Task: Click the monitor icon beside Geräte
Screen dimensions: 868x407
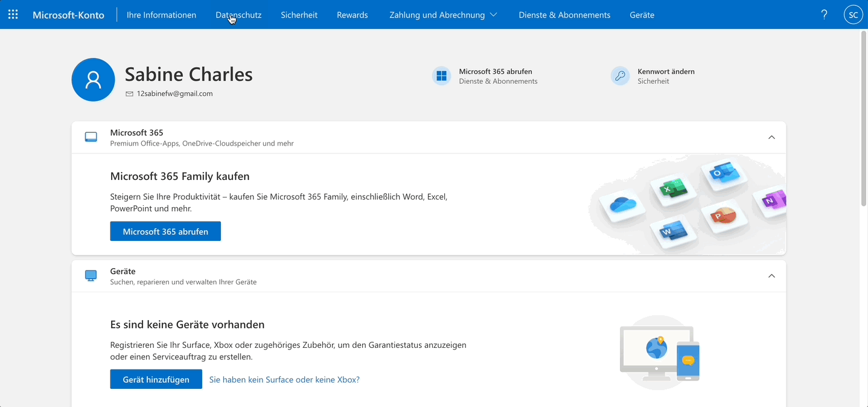Action: pos(91,276)
